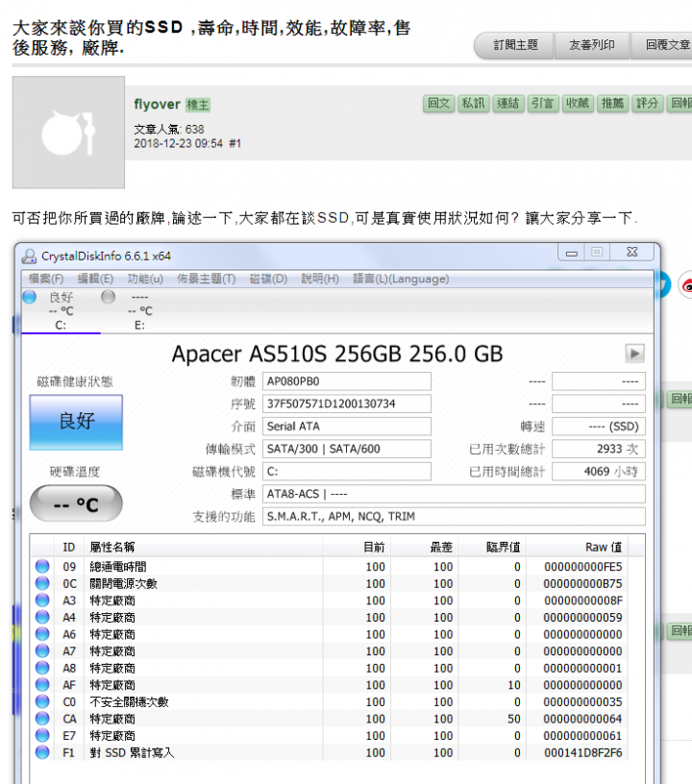Open the 磁碟(D) menu
This screenshot has width=692, height=784.
tap(268, 279)
